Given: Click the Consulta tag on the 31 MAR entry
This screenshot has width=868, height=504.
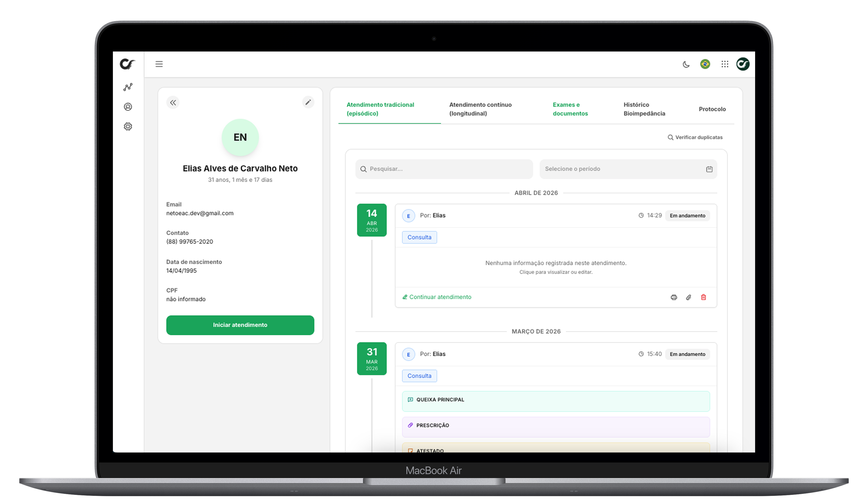Looking at the screenshot, I should [x=419, y=376].
